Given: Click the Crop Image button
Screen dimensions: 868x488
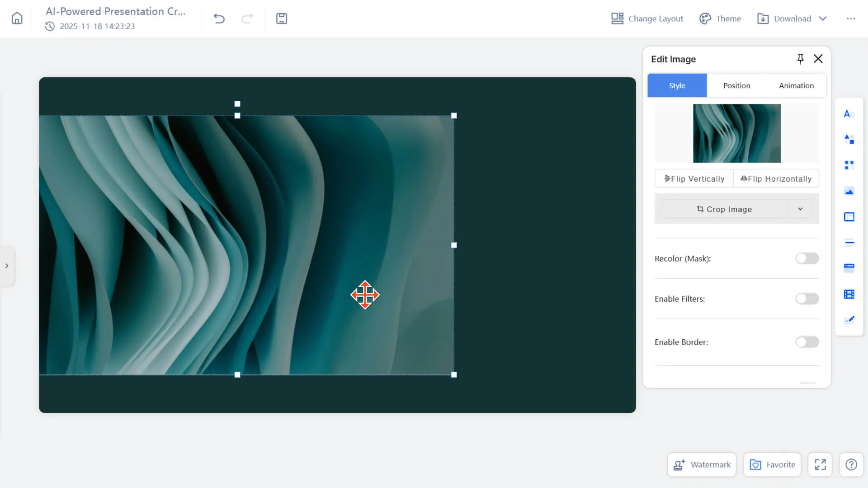Looking at the screenshot, I should pyautogui.click(x=724, y=209).
